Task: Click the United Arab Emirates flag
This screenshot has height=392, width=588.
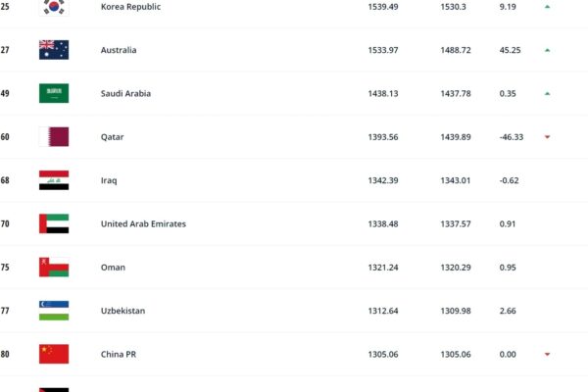Action: 54,224
